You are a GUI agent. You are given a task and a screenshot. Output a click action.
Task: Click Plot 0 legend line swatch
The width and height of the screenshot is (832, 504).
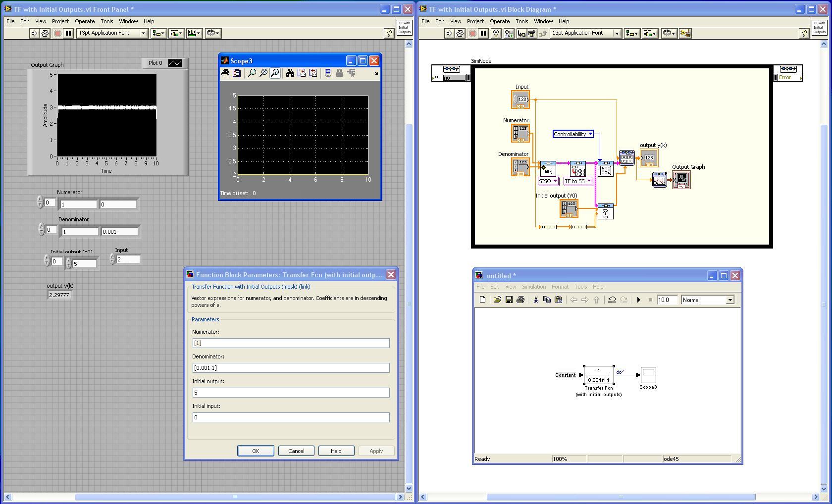click(175, 63)
